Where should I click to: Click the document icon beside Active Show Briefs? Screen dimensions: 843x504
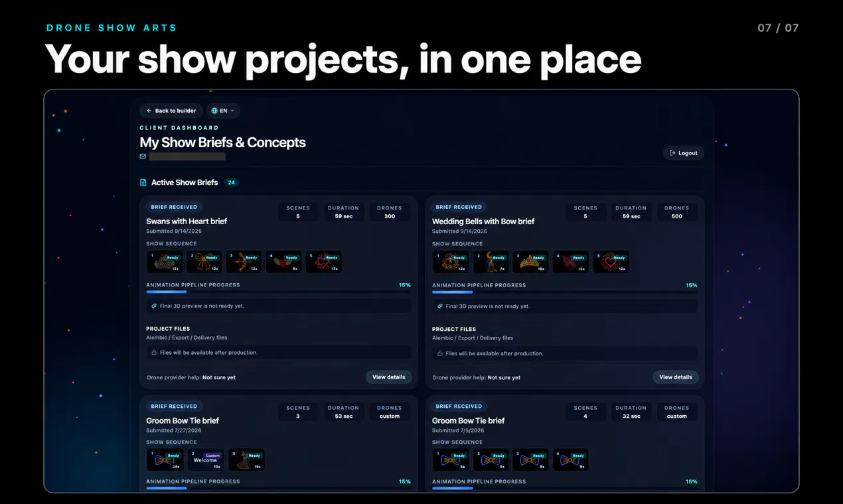[143, 182]
